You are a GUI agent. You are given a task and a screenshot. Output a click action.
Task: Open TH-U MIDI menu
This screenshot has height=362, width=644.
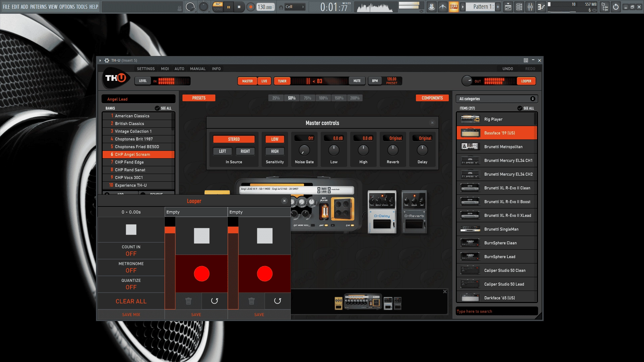165,69
